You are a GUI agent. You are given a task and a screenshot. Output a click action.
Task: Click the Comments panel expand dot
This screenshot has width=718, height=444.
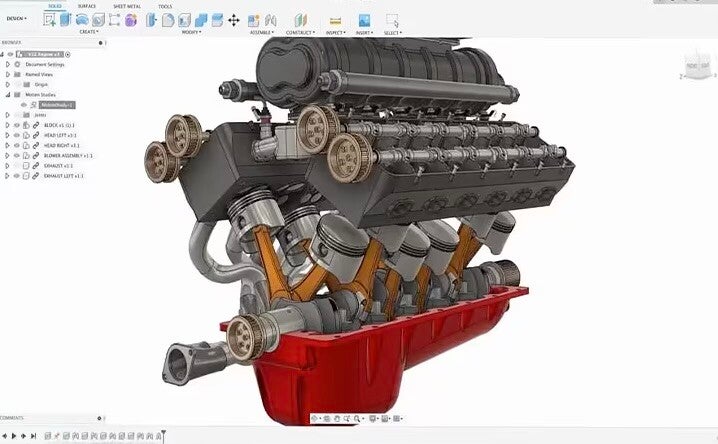[x=99, y=418]
